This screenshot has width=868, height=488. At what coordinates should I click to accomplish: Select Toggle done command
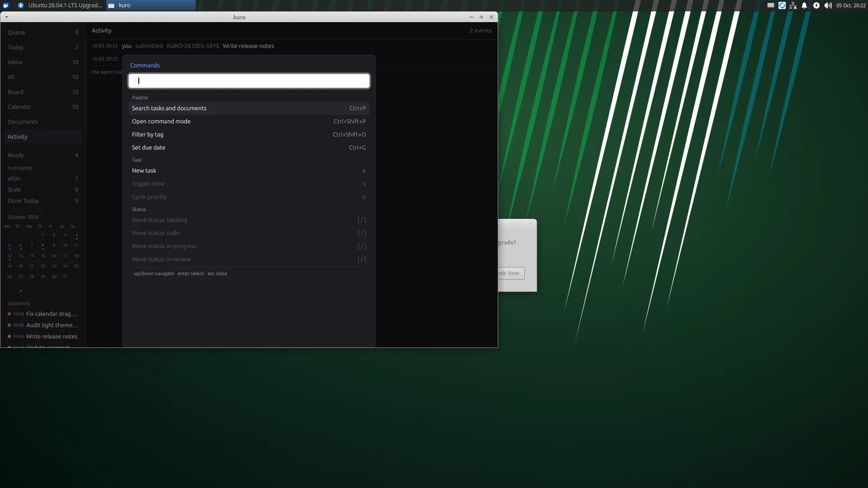(249, 184)
